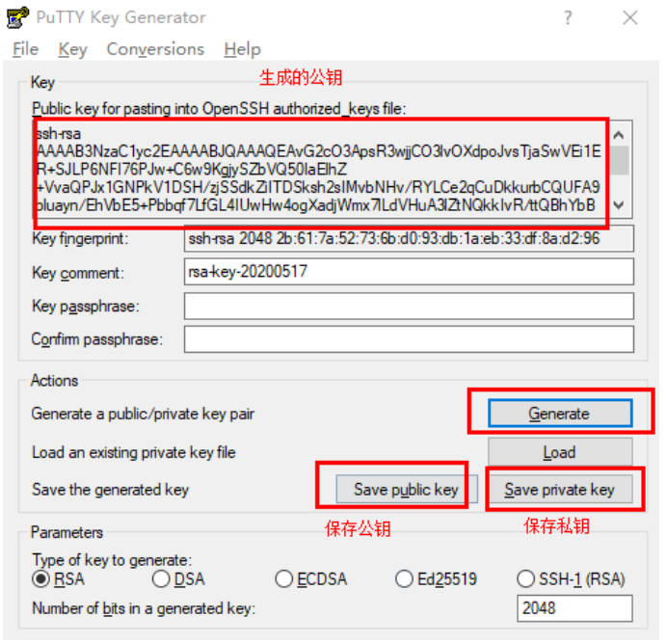Image resolution: width=667 pixels, height=644 pixels.
Task: Click the Generate button
Action: click(560, 413)
